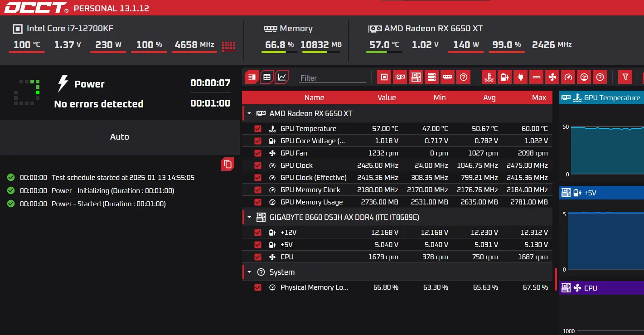Filter sensors by memory module device icon
This screenshot has width=644, height=335.
(447, 77)
